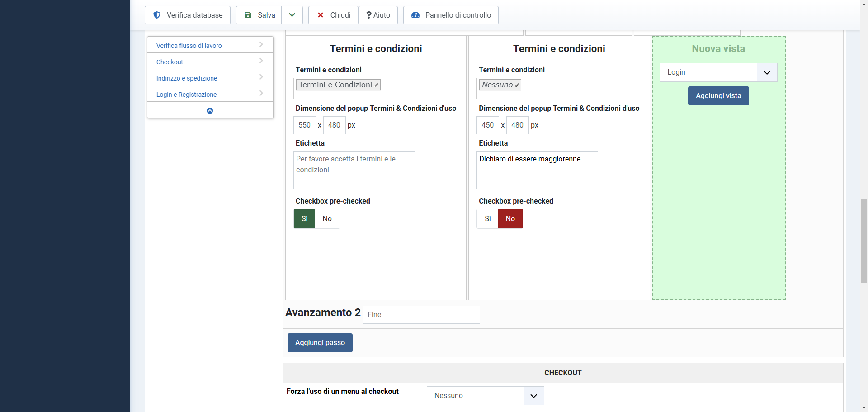
Task: Click the Avanzamento 2 name field
Action: (421, 315)
